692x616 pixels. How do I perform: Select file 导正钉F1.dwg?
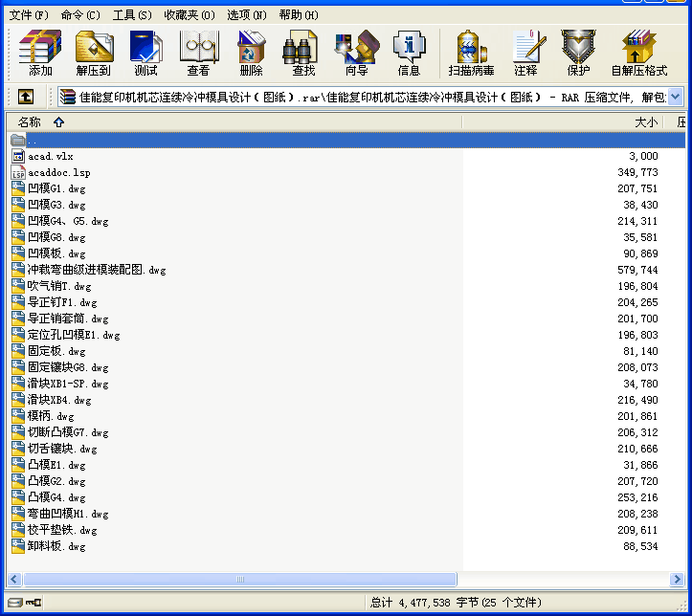pyautogui.click(x=62, y=302)
